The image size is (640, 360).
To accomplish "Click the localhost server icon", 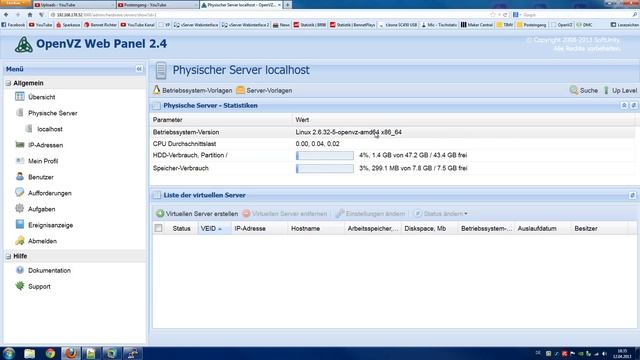I will coord(29,129).
